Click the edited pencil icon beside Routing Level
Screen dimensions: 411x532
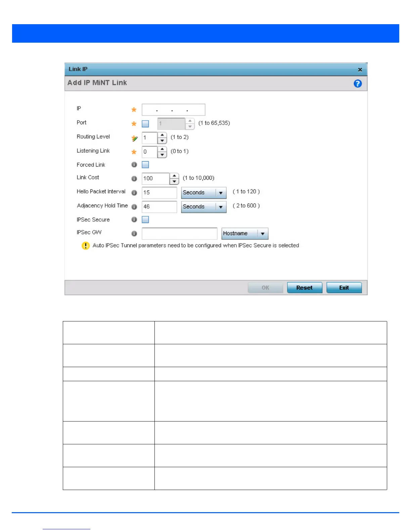point(135,138)
